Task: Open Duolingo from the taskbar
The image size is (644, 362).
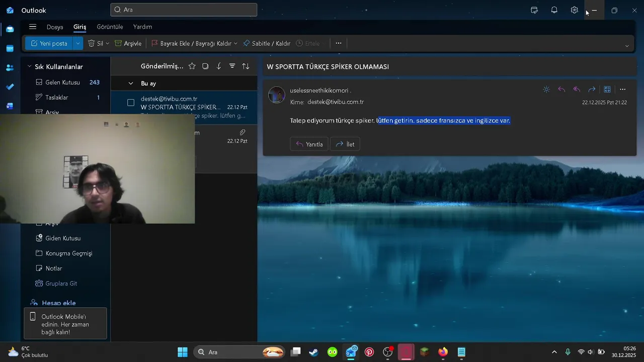Action: (x=332, y=352)
